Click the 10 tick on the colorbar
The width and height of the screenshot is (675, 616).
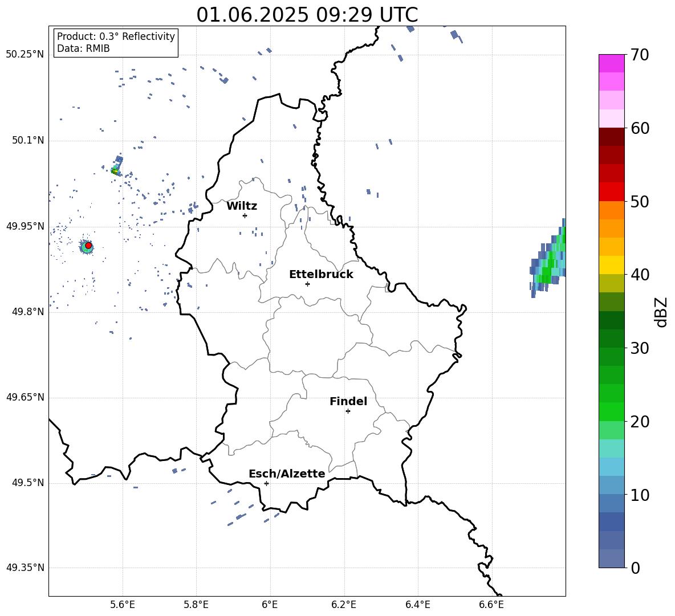coord(640,495)
